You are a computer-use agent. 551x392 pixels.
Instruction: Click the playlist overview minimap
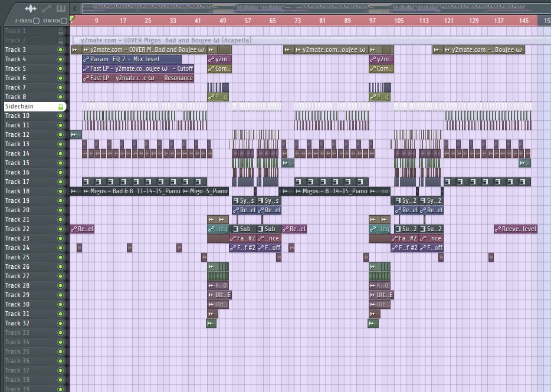tap(316, 8)
